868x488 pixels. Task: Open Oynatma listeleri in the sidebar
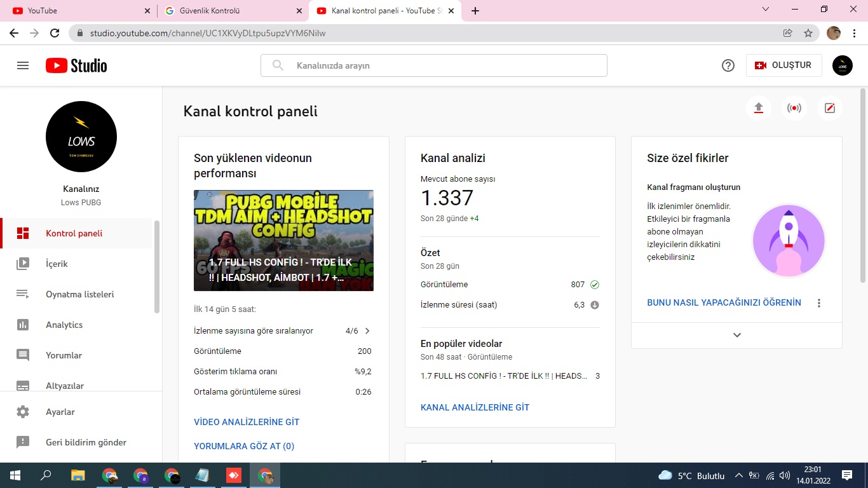coord(77,294)
